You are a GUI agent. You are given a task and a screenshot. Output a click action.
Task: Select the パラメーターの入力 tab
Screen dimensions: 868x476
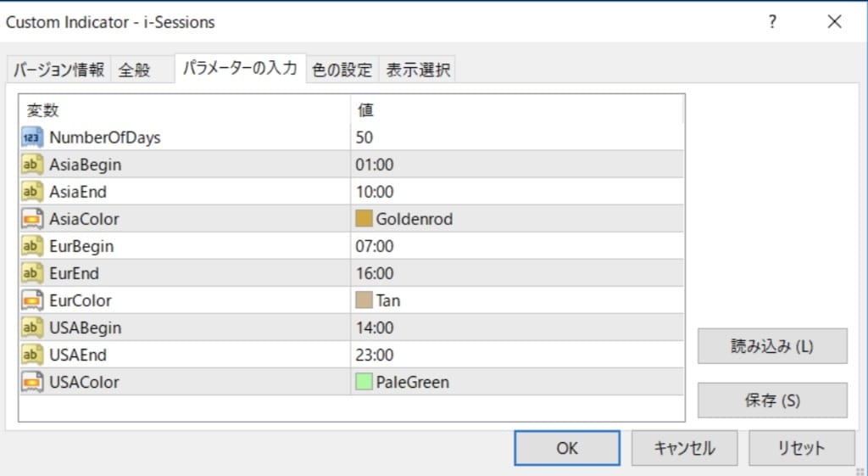coord(240,68)
